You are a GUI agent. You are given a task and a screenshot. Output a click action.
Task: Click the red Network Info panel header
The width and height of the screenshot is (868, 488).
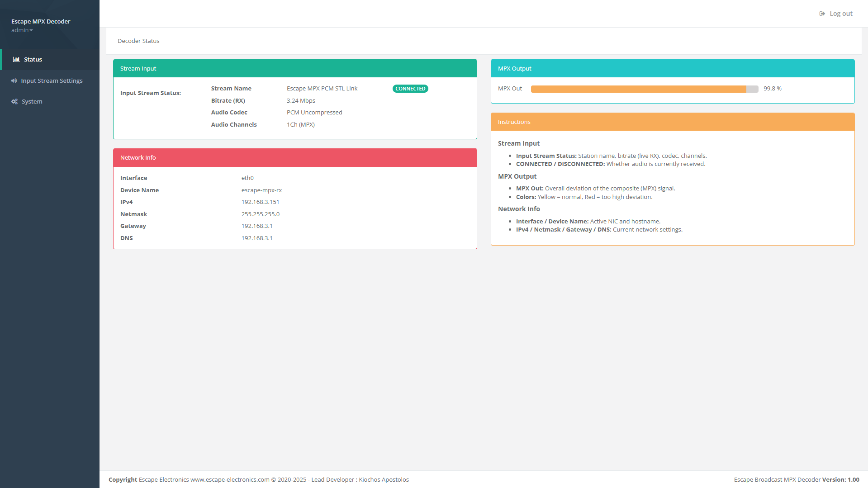[294, 157]
